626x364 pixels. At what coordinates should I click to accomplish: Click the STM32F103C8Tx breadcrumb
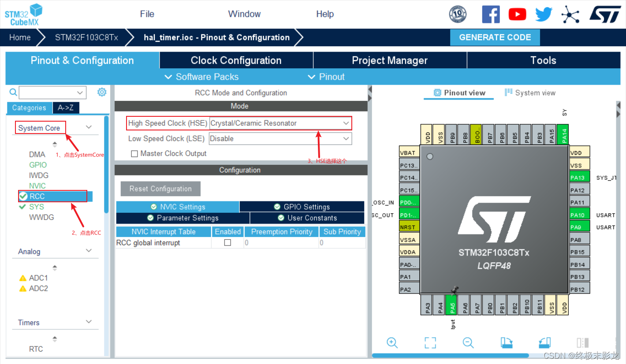(x=86, y=37)
